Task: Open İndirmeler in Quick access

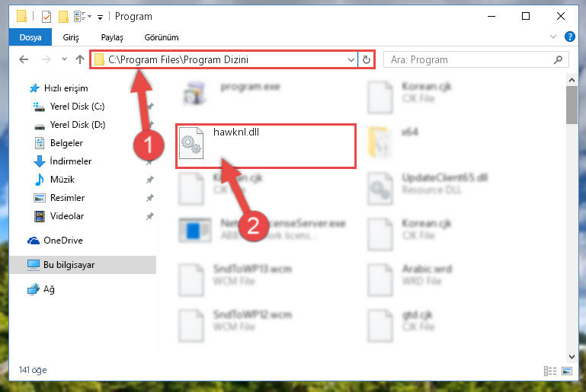Action: click(x=71, y=161)
